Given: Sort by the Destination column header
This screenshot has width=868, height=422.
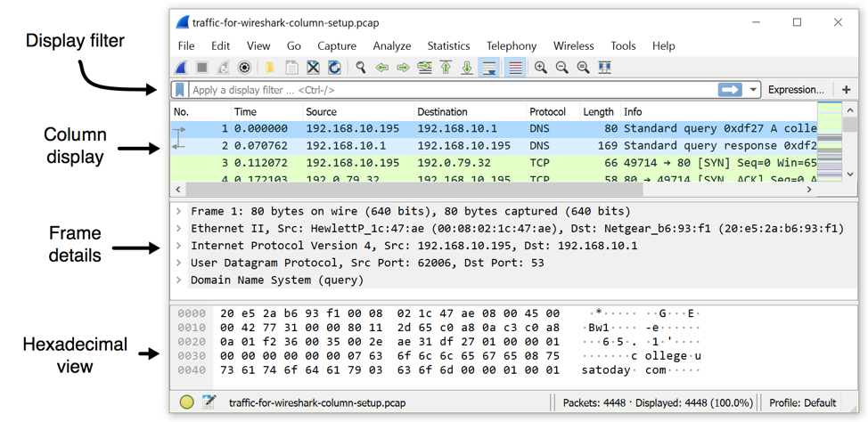Looking at the screenshot, I should [470, 111].
